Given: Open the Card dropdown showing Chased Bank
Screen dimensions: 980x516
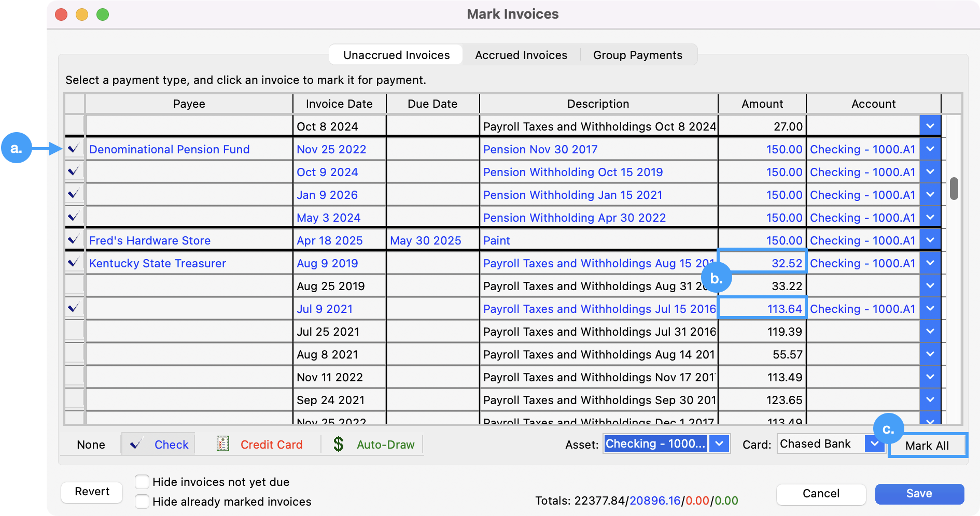Looking at the screenshot, I should pos(874,444).
